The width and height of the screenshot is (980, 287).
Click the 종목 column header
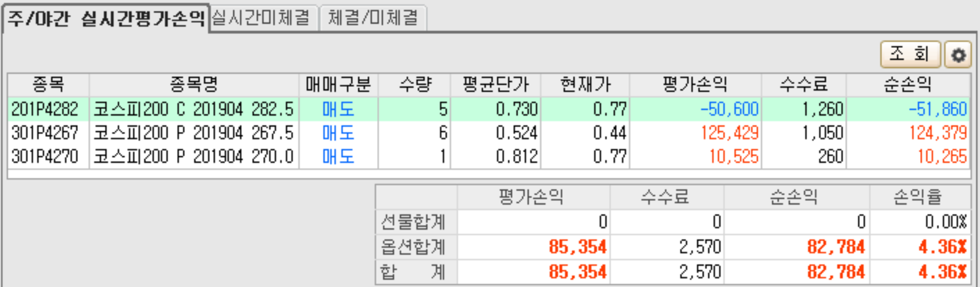pos(48,85)
